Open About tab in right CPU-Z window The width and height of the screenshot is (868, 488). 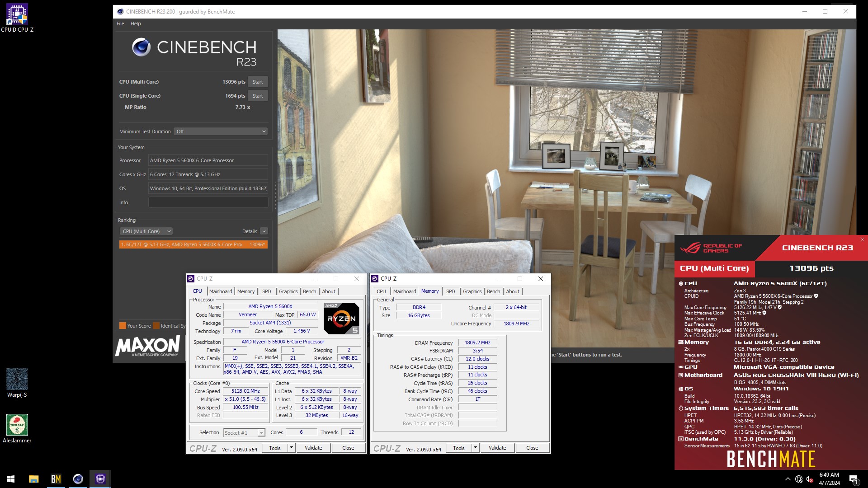pyautogui.click(x=513, y=291)
